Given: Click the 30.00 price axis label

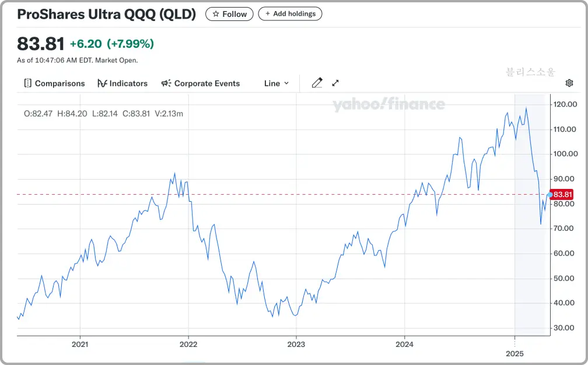Looking at the screenshot, I should [564, 328].
